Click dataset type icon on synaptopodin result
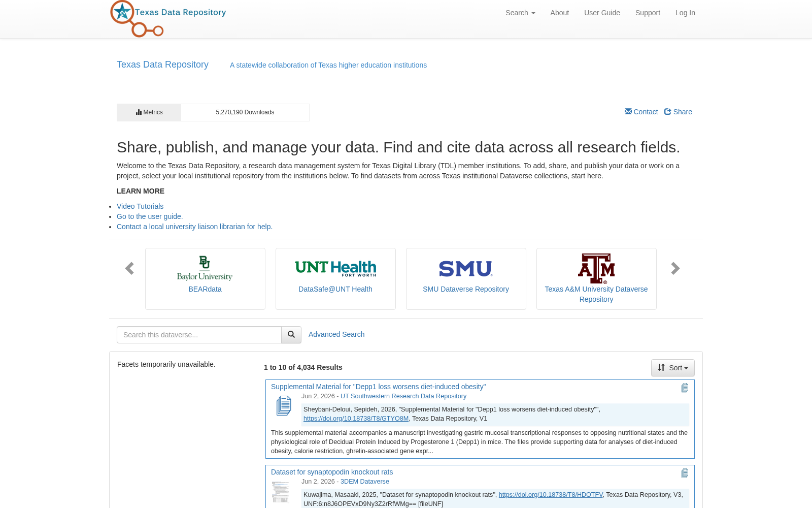The width and height of the screenshot is (812, 508). 685,473
